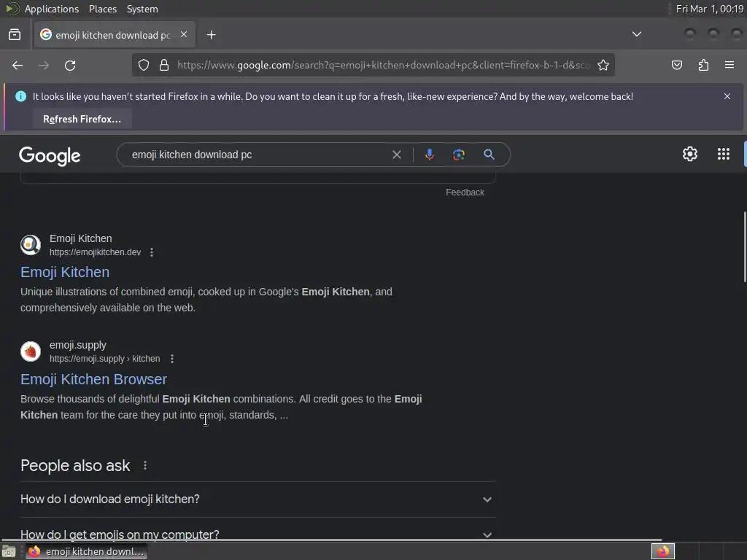Start voice search with microphone
This screenshot has width=747, height=560.
429,155
